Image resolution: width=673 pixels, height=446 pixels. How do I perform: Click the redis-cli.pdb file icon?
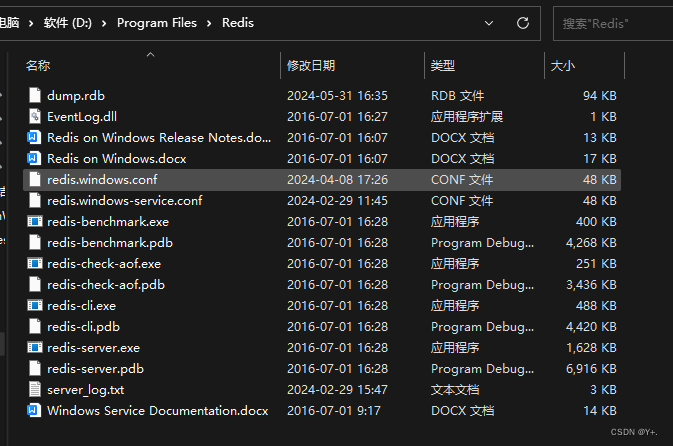click(x=35, y=327)
